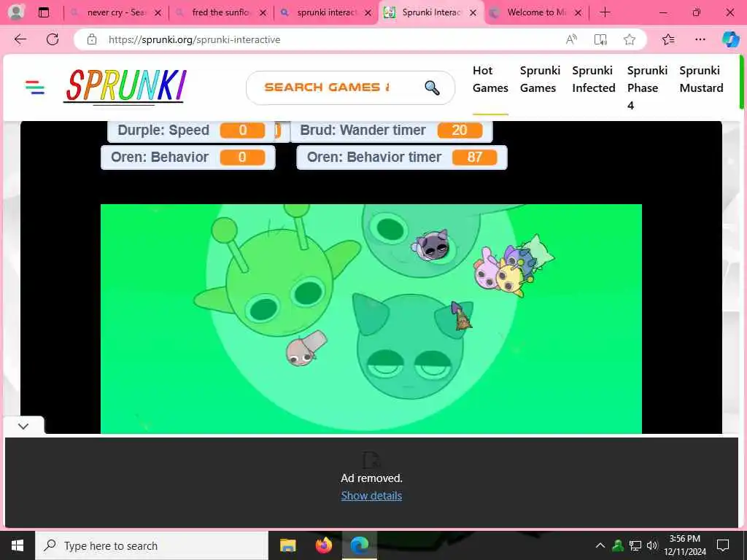The width and height of the screenshot is (747, 560).
Task: Activate the Read aloud icon
Action: click(x=571, y=39)
